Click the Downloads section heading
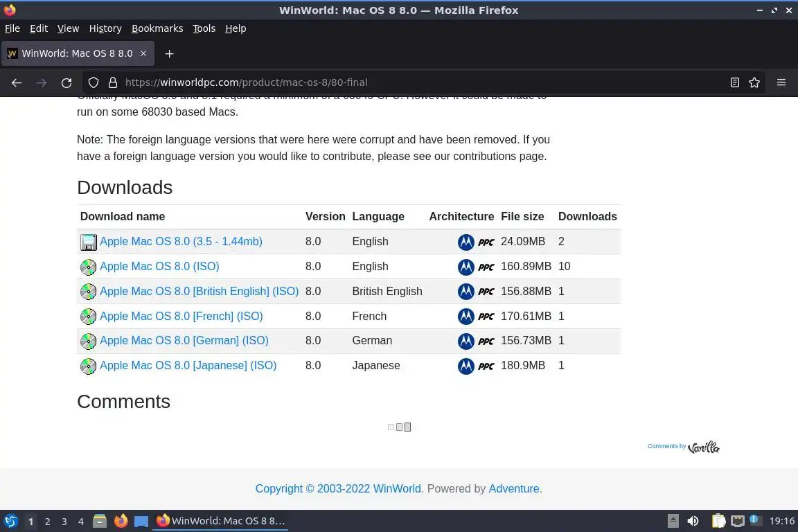This screenshot has width=798, height=532. tap(125, 187)
